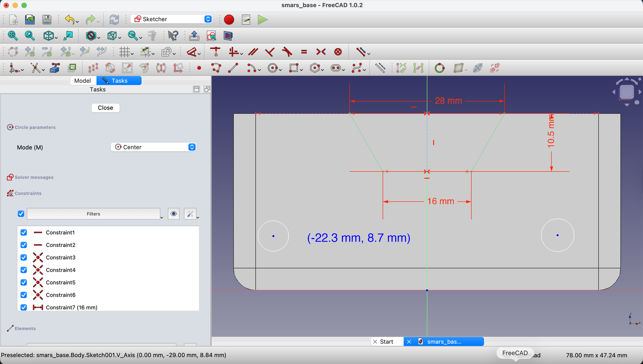The image size is (643, 364).
Task: Expand the grid toggle dropdown arrow
Action: pyautogui.click(x=133, y=54)
